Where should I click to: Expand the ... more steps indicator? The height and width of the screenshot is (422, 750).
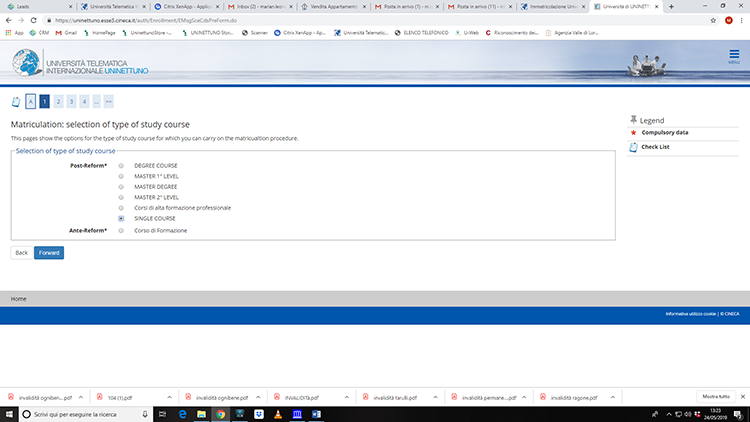pos(96,101)
